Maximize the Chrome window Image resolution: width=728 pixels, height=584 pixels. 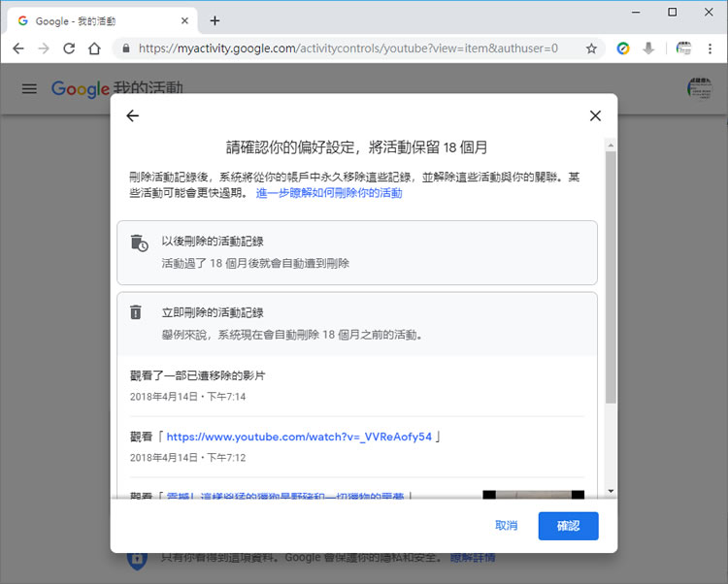[x=673, y=13]
